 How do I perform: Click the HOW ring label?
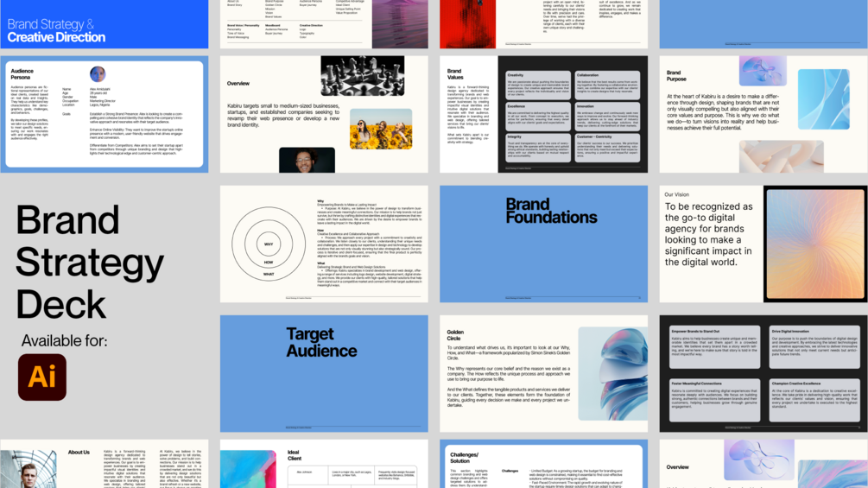269,263
